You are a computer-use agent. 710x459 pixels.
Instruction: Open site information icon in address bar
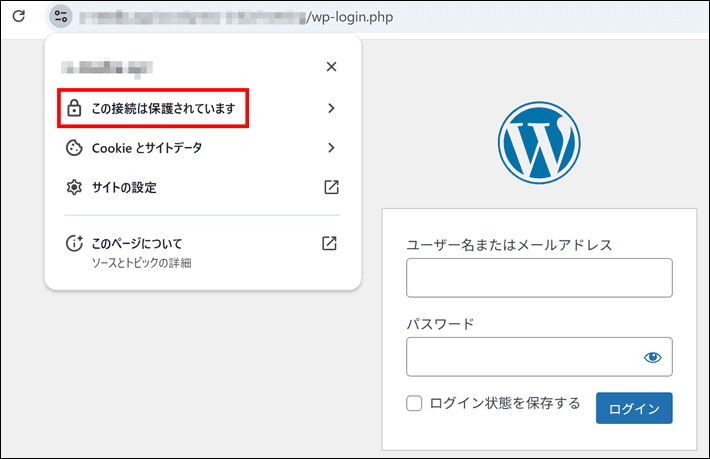click(61, 17)
